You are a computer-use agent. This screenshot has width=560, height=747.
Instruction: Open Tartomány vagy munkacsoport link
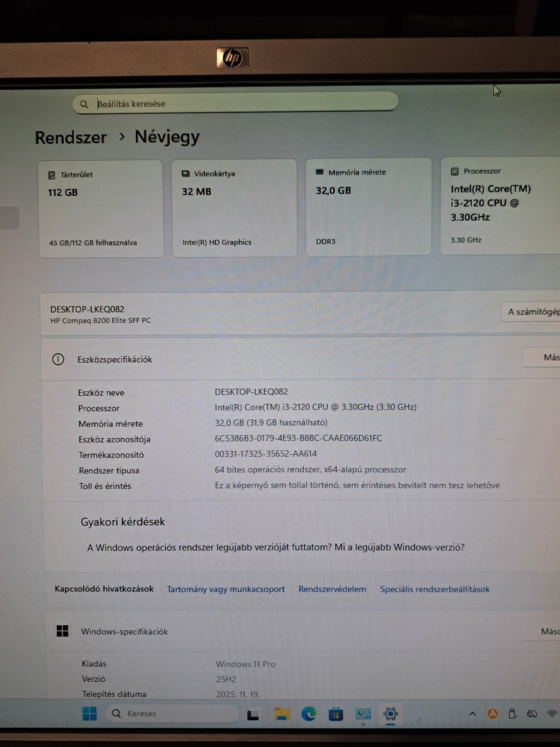[x=226, y=589]
